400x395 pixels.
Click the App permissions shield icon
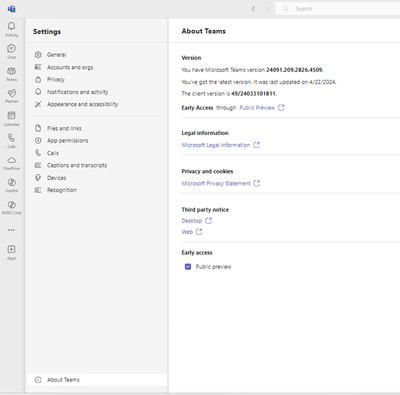(x=38, y=141)
